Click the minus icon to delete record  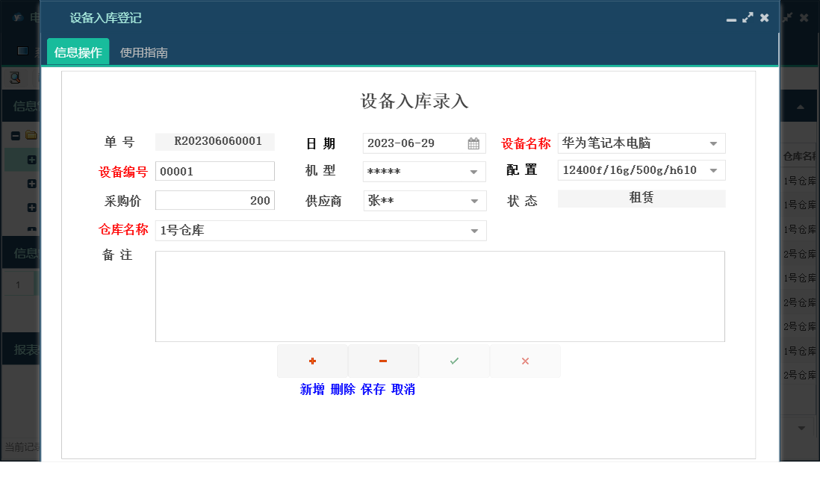(x=382, y=361)
